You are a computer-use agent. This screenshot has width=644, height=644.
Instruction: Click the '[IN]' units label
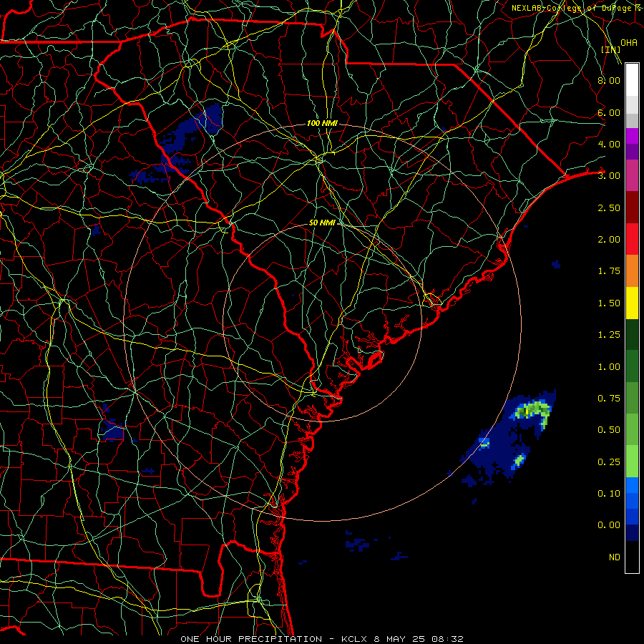[x=611, y=49]
